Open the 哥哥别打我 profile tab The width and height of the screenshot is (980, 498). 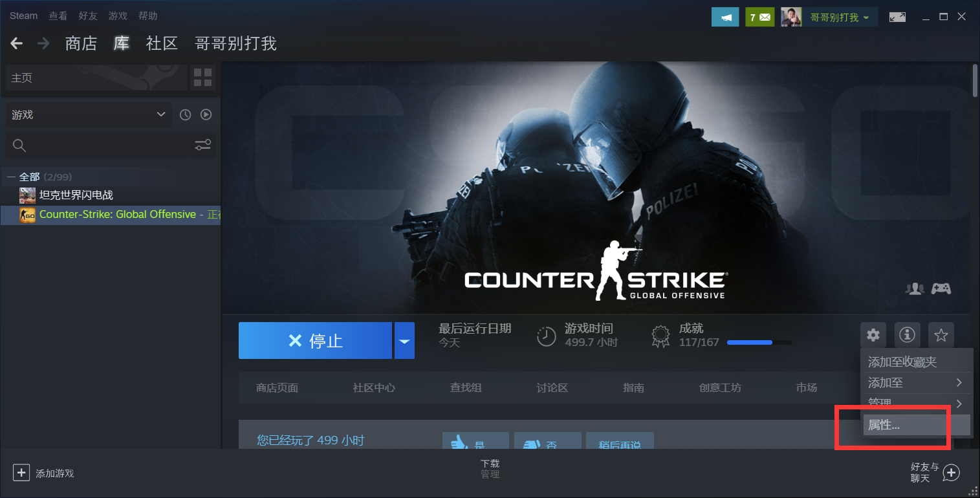coord(235,43)
